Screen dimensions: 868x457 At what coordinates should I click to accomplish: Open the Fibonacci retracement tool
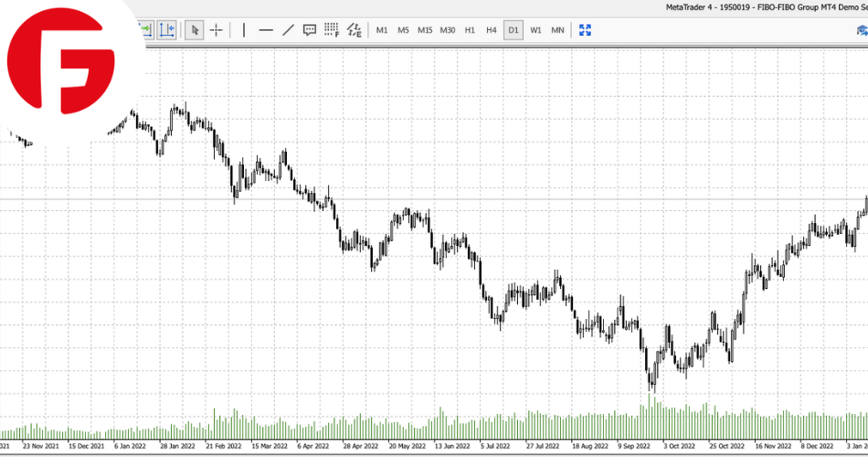(332, 30)
